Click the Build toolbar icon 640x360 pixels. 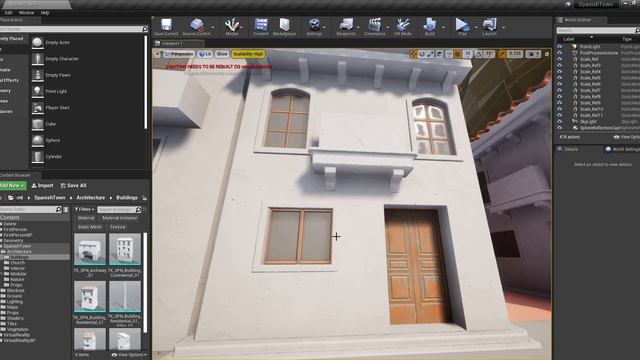(x=429, y=27)
